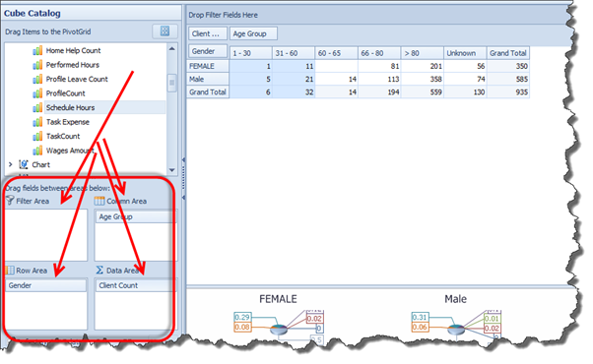Viewport: 593px width, 364px height.
Task: Click the Data Area sigma icon
Action: coord(99,270)
